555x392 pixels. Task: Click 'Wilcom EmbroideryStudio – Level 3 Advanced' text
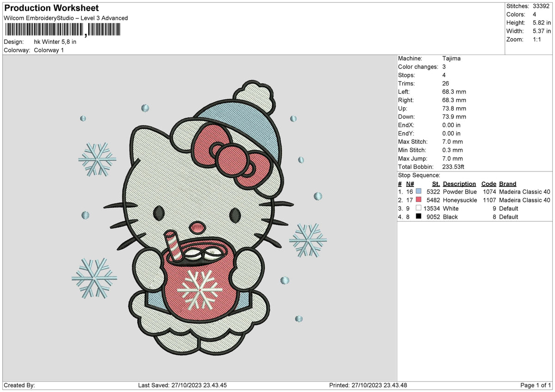pyautogui.click(x=66, y=18)
